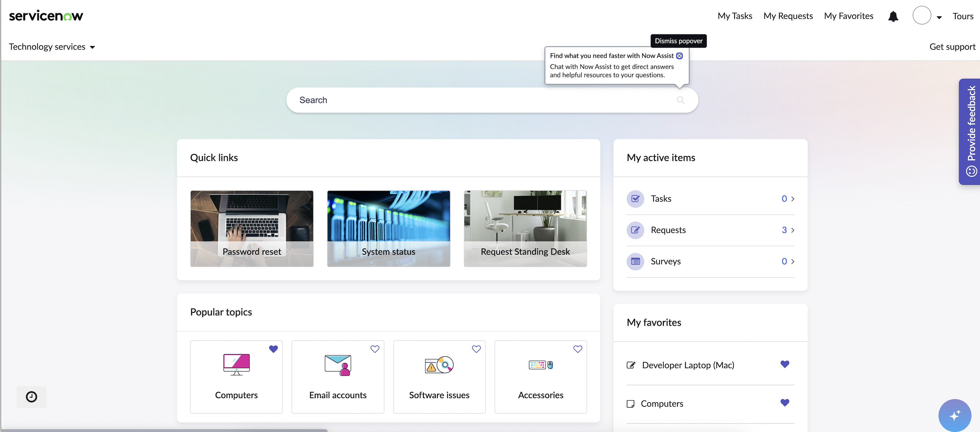Open My Favorites in the header

point(848,16)
